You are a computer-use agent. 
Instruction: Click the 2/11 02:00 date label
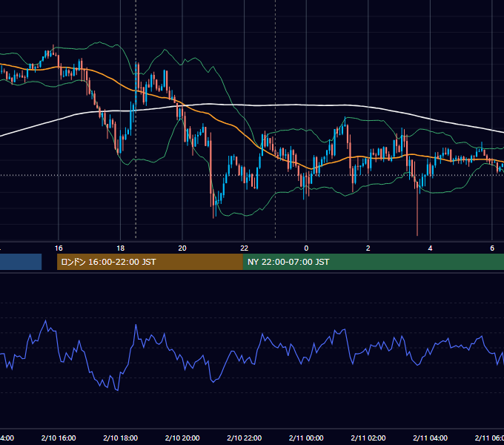click(x=368, y=438)
